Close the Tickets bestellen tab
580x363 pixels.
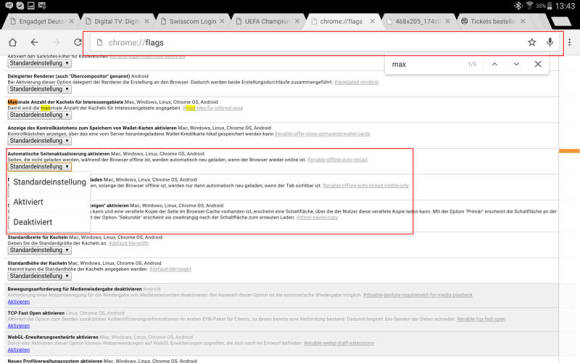point(523,21)
